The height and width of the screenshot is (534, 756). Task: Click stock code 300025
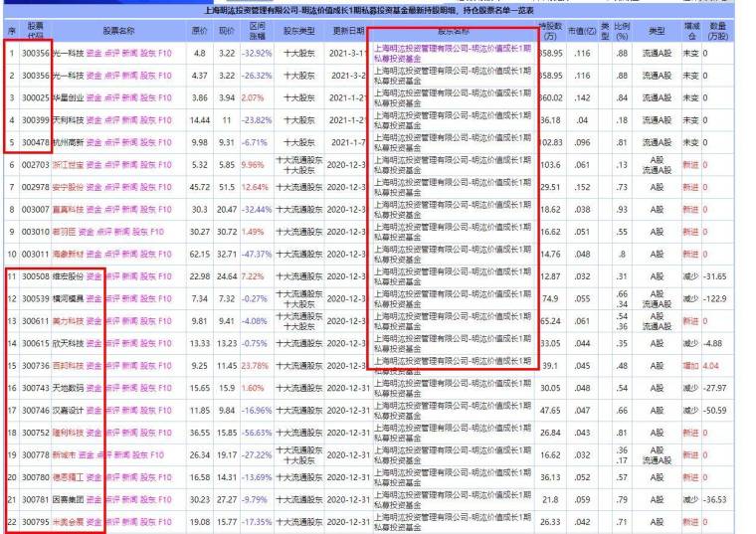pos(36,97)
